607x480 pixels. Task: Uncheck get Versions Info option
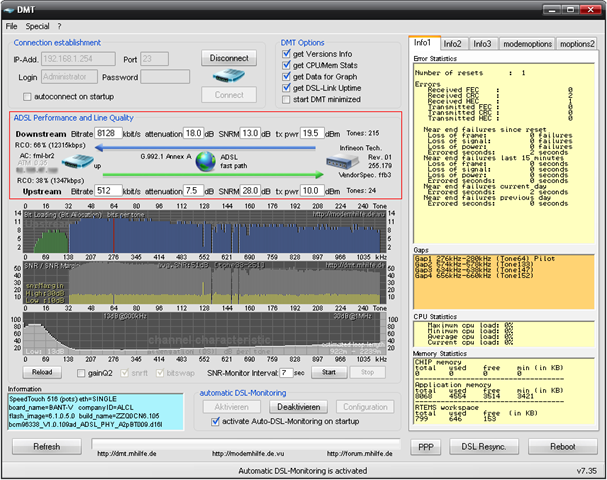click(x=286, y=54)
